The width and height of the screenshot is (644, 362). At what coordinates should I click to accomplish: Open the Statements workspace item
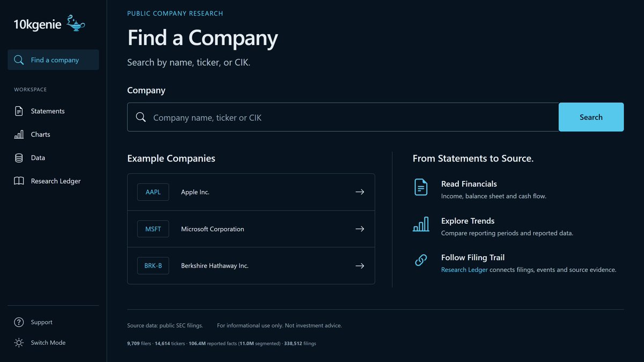pyautogui.click(x=53, y=111)
